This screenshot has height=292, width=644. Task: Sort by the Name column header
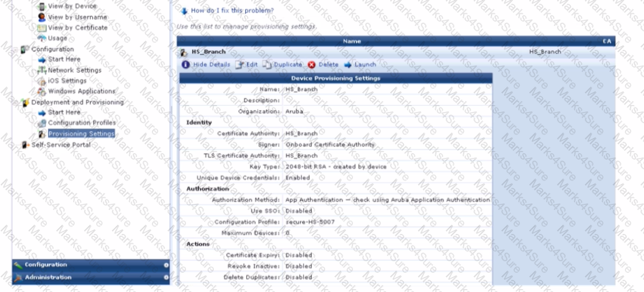point(352,41)
